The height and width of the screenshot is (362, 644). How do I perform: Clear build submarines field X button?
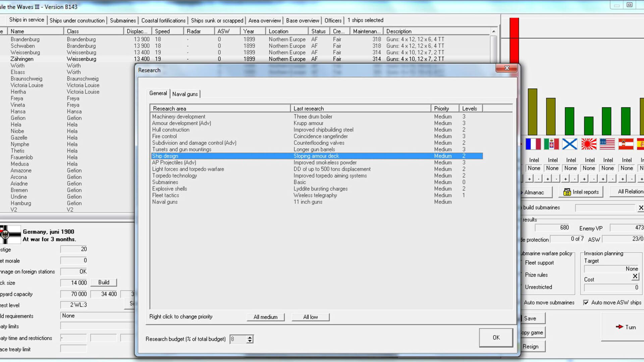(641, 208)
